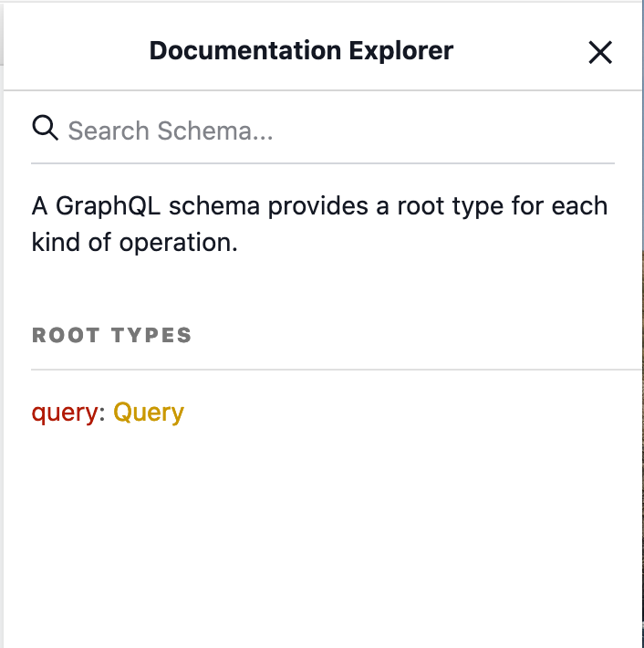Click the divider line below the search box
The image size is (644, 648).
322,163
